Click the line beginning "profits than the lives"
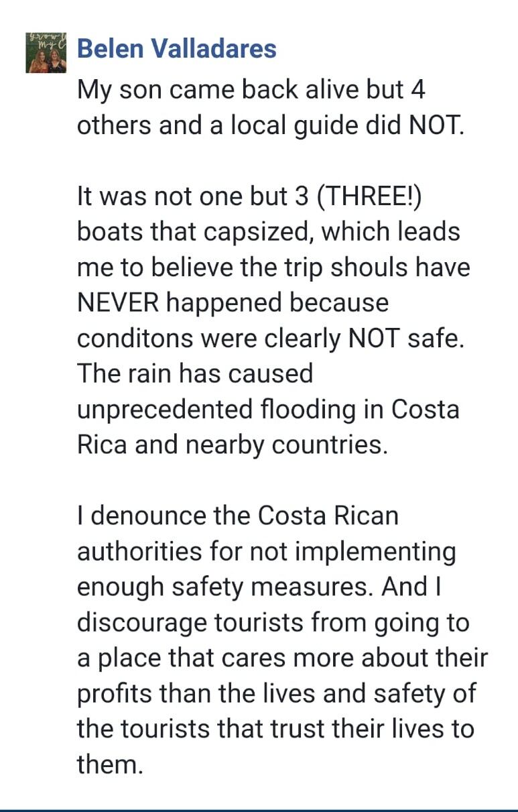 276,693
